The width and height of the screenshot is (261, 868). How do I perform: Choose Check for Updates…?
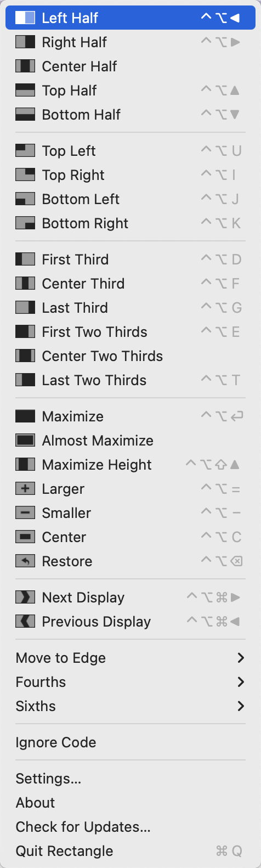(130, 827)
